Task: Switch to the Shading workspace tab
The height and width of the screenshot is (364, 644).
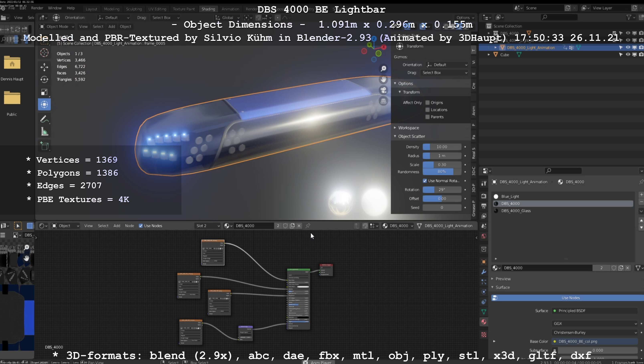Action: point(208,9)
